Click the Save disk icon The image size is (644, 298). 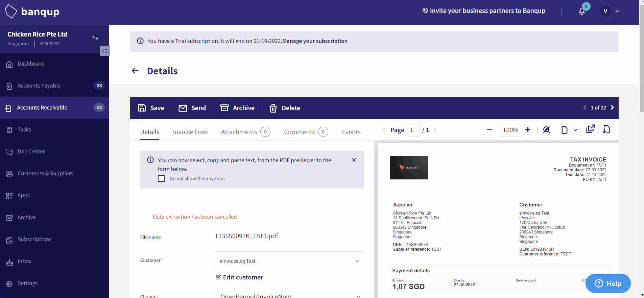coord(142,108)
